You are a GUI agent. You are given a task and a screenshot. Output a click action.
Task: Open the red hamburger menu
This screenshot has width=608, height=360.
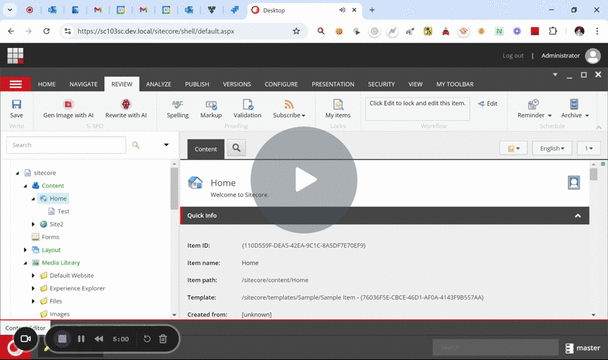(16, 84)
